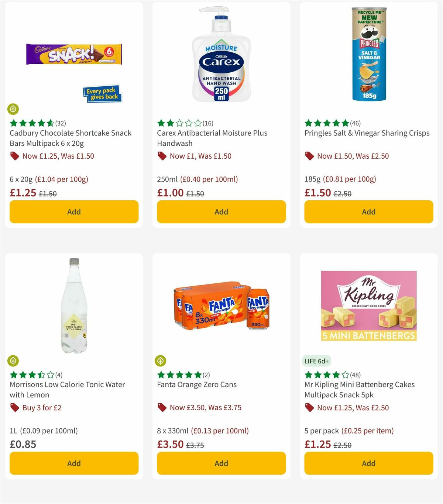
Task: Click Add button for Mr Kipling Mini Battenbergs
Action: (x=368, y=463)
